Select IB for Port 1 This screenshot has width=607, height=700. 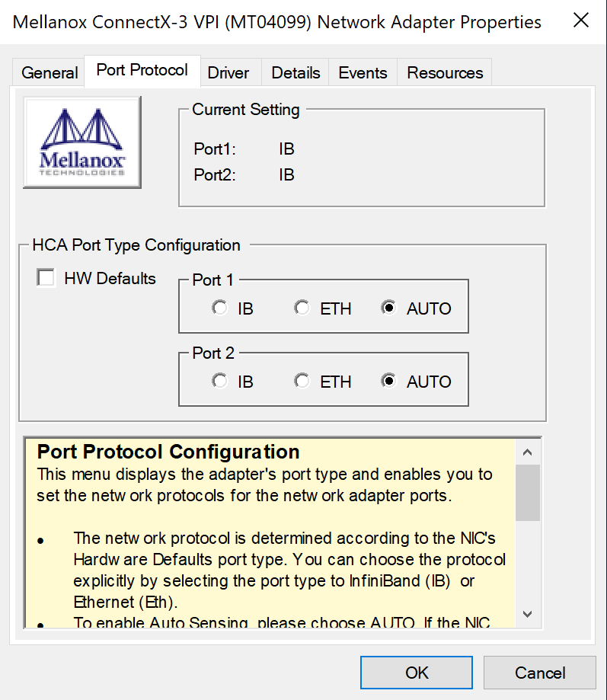pyautogui.click(x=220, y=308)
